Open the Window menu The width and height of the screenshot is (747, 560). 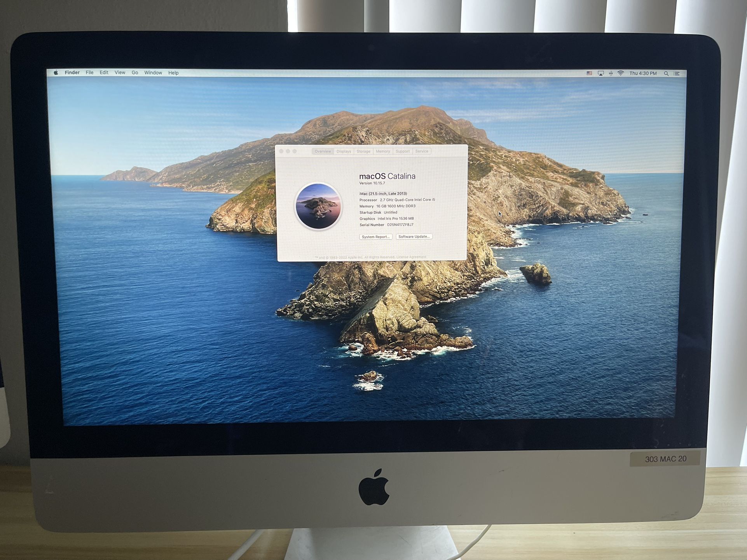click(x=153, y=73)
